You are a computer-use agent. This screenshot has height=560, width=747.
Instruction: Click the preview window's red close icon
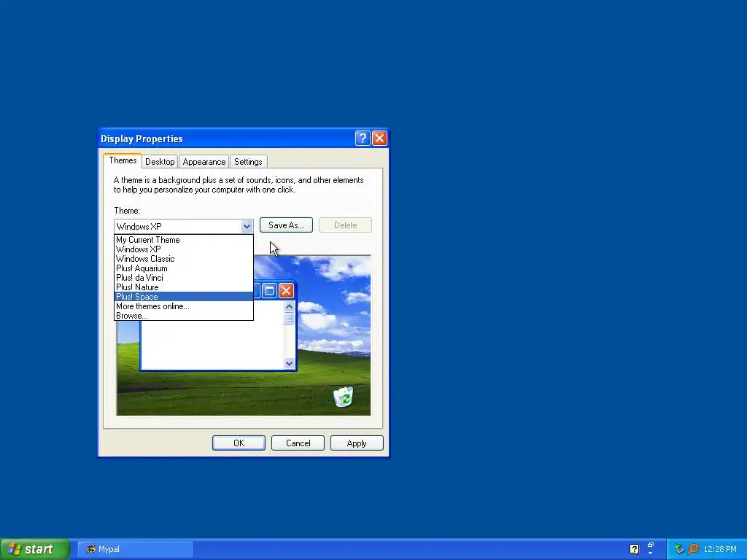[286, 290]
